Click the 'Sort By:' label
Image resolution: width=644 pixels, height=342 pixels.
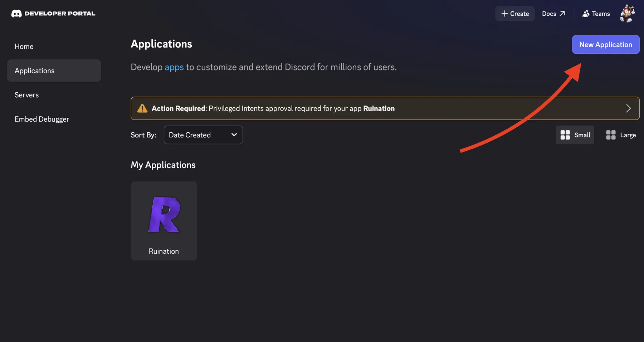(143, 135)
